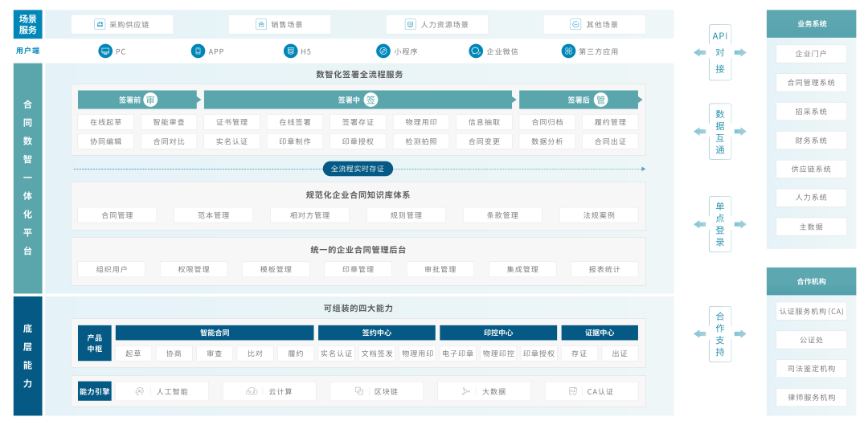Click the 区块链 blockchain icon
This screenshot has height=425, width=868.
(359, 391)
